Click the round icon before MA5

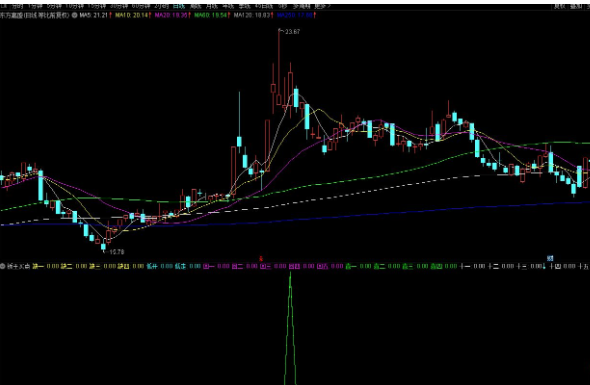pyautogui.click(x=75, y=15)
